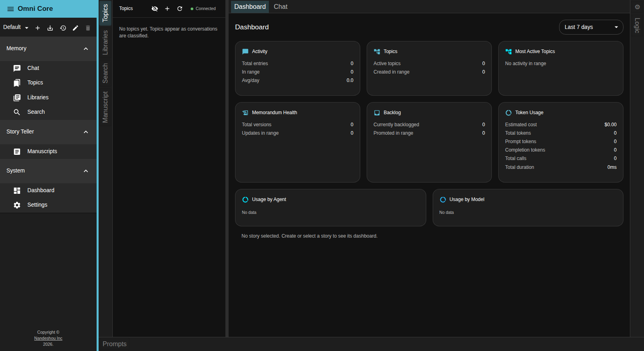Click the Usage by Agent ring icon
This screenshot has width=644, height=351.
pyautogui.click(x=245, y=199)
